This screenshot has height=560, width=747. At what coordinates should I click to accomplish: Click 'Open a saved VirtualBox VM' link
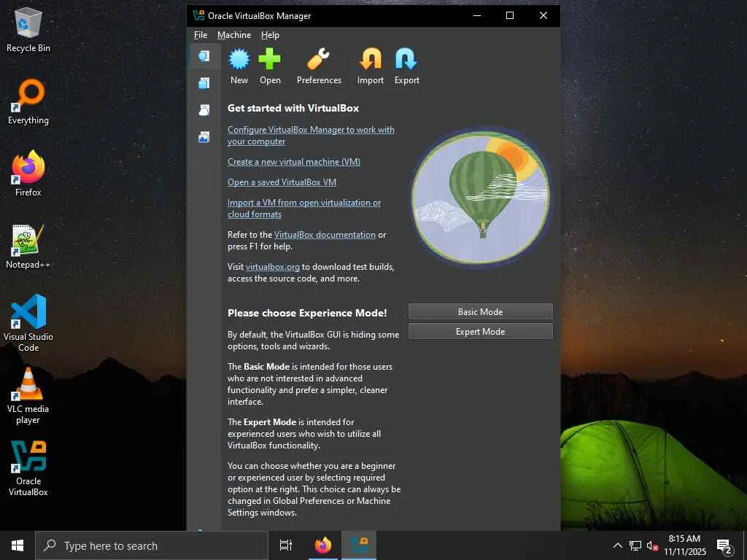tap(282, 182)
